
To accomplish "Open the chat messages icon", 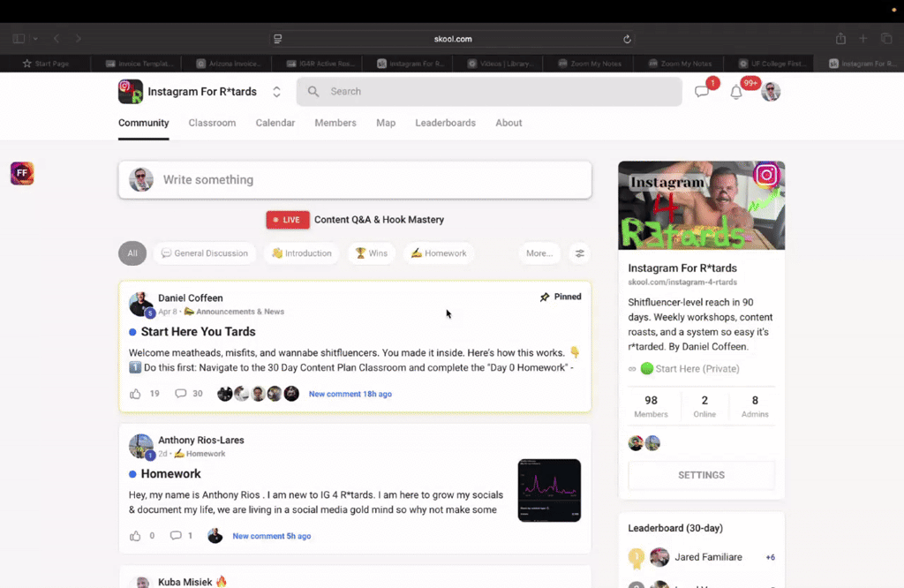I will point(702,92).
